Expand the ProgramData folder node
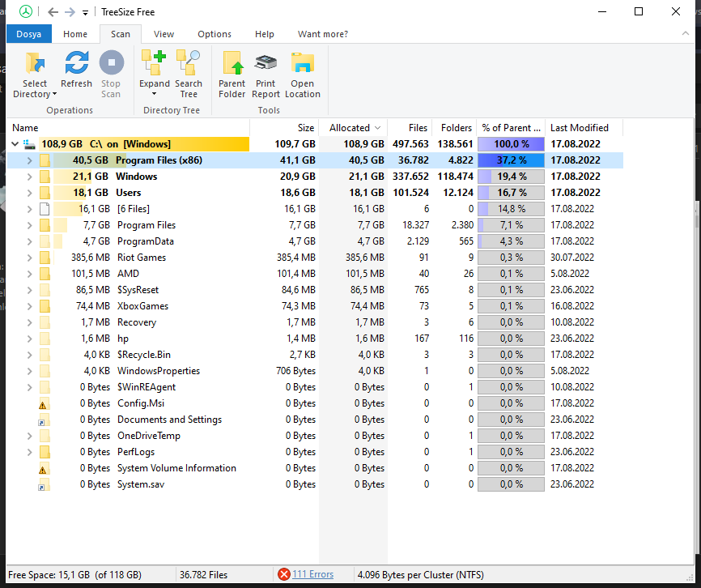Screen dimensions: 701x588 pyautogui.click(x=29, y=241)
